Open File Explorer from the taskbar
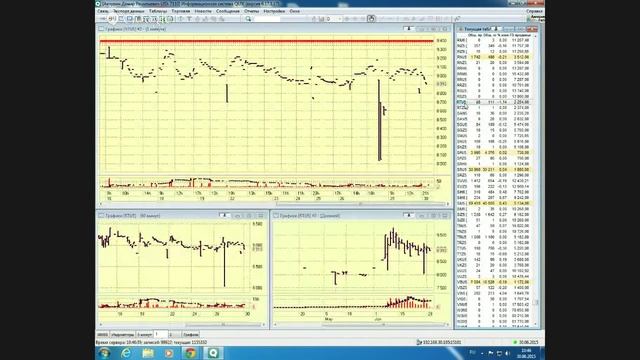Viewport: 640px width, 360px height. coord(148,353)
